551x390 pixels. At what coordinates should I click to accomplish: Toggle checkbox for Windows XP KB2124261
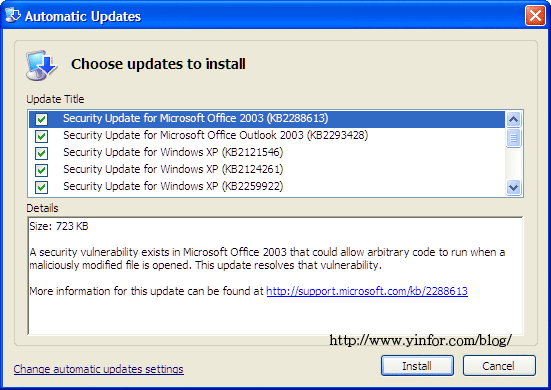click(x=41, y=170)
